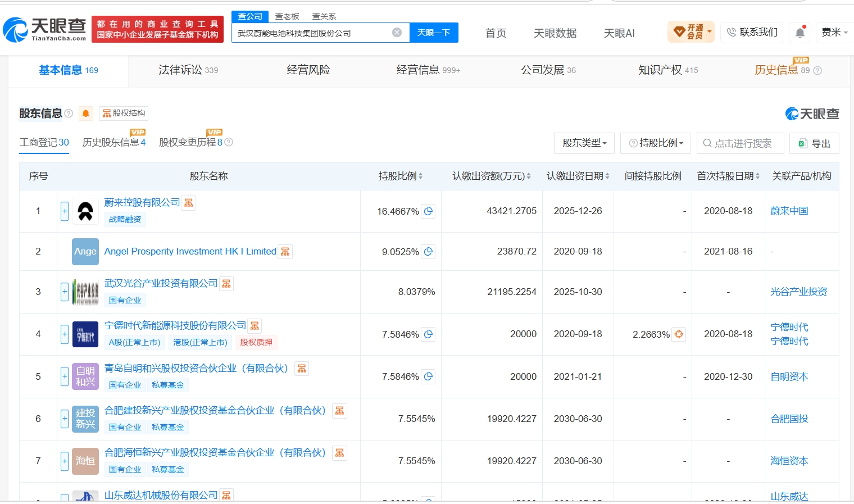Open the 蔚来中国 related product link

[789, 211]
